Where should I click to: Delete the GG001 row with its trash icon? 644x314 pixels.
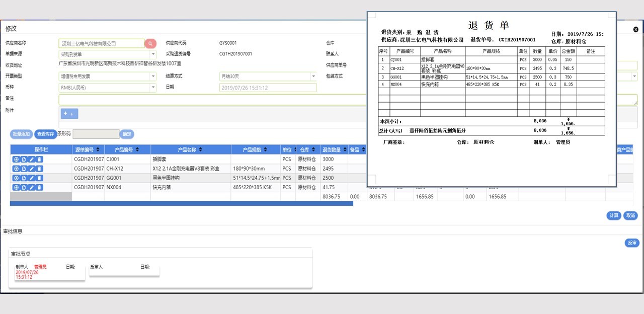click(40, 178)
